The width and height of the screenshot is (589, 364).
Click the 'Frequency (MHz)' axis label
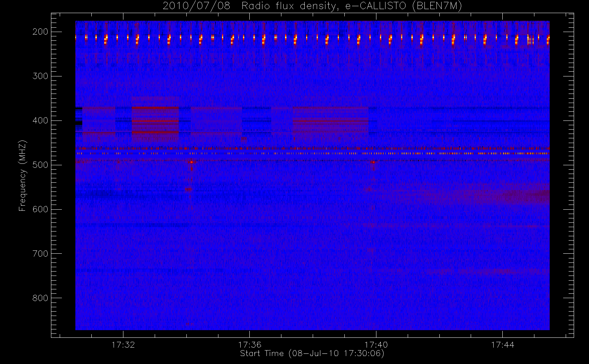click(23, 176)
